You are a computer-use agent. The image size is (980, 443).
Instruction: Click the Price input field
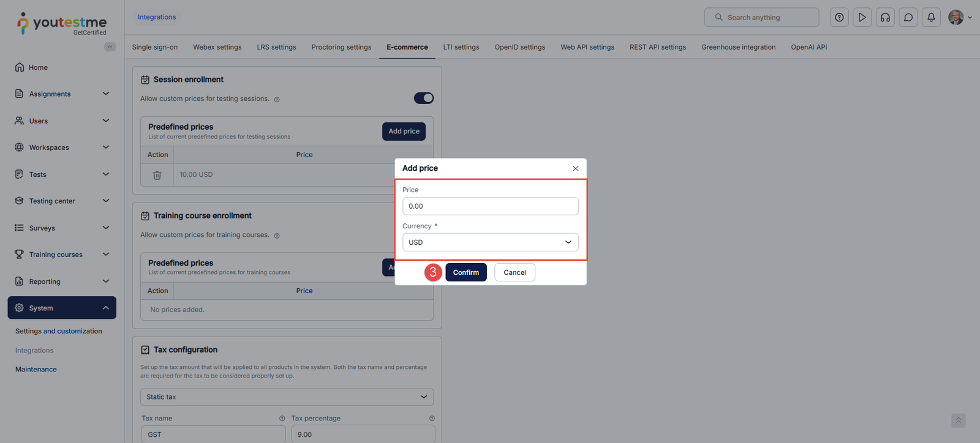490,206
